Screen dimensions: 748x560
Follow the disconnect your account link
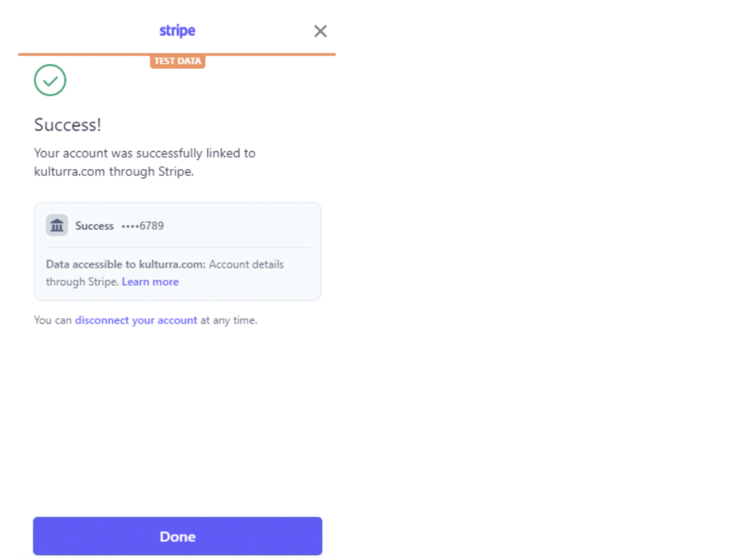coord(136,320)
